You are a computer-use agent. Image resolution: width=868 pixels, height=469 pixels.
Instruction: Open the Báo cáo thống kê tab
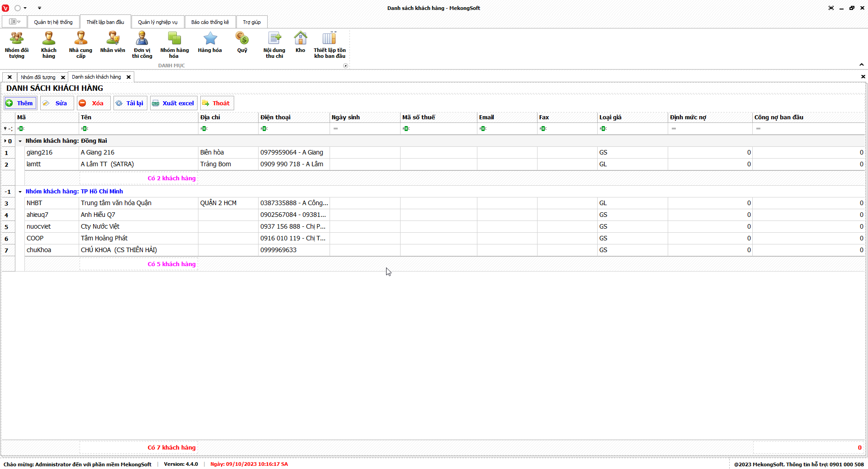tap(210, 22)
